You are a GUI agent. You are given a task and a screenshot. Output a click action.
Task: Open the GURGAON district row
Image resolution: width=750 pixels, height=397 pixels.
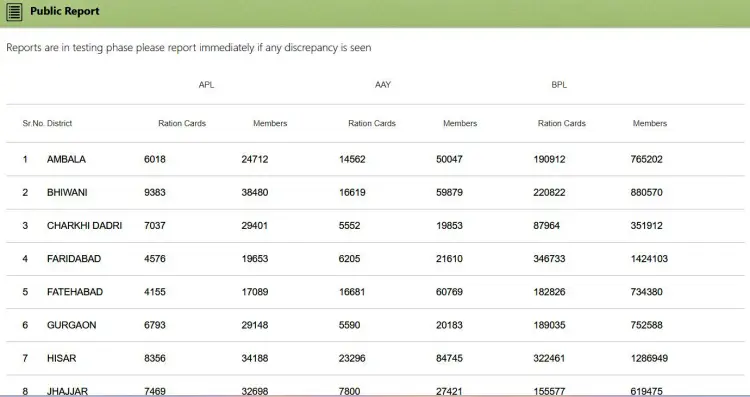click(x=375, y=325)
